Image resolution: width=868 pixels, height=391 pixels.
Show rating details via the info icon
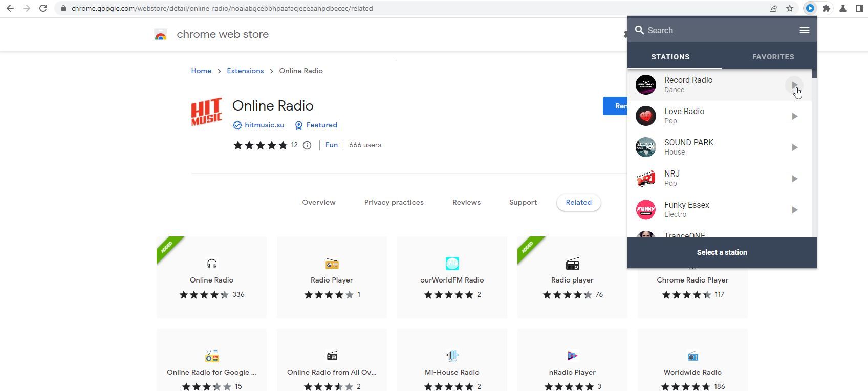coord(307,145)
